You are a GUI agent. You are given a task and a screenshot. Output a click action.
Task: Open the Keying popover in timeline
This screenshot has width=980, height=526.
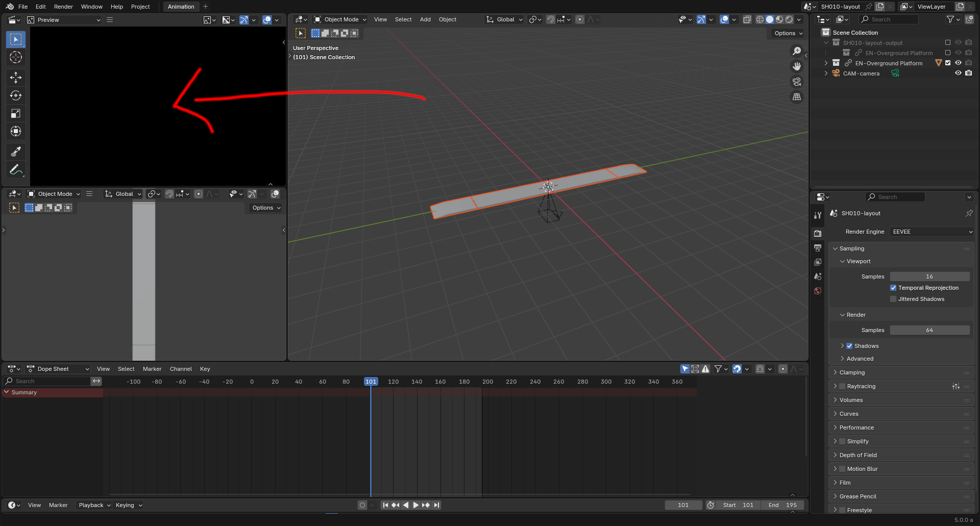point(129,505)
